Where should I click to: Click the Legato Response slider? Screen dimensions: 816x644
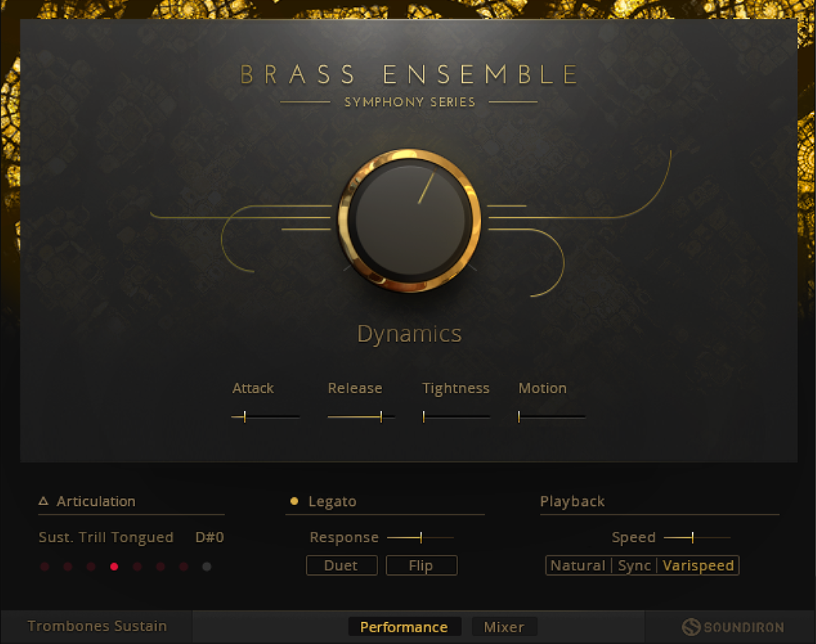click(x=421, y=537)
